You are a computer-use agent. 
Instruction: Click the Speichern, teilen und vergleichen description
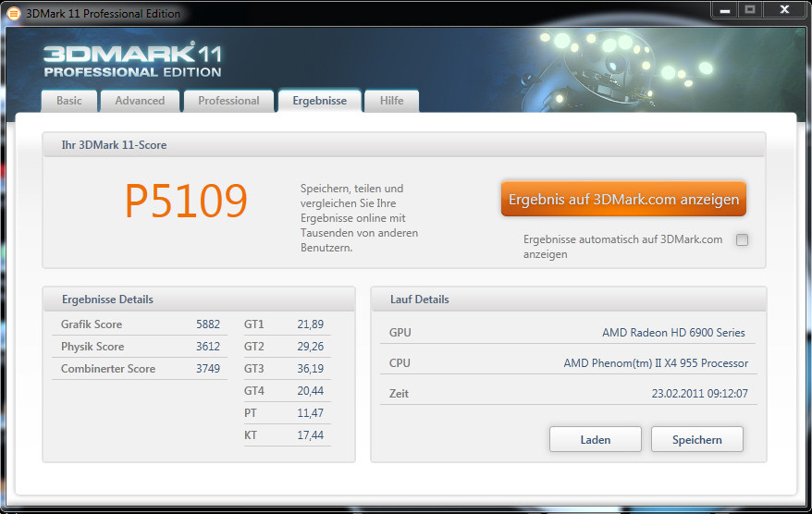click(x=360, y=218)
